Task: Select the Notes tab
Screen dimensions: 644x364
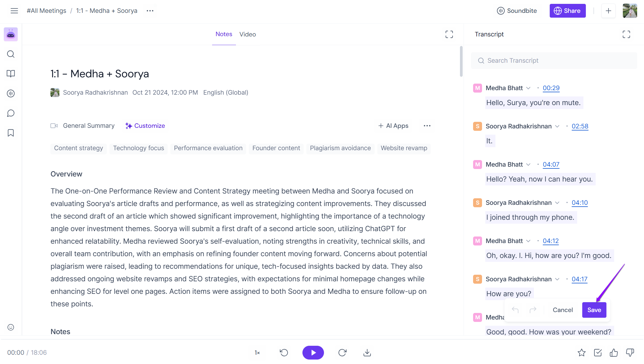Action: click(x=224, y=34)
